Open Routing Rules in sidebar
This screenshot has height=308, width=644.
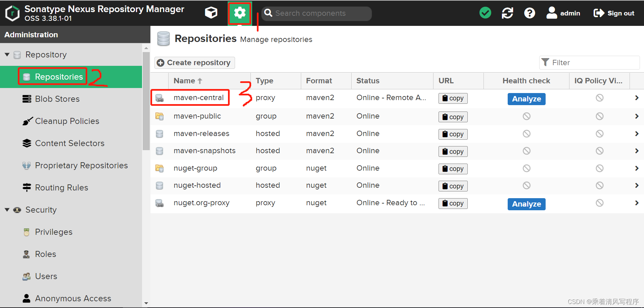(71, 188)
